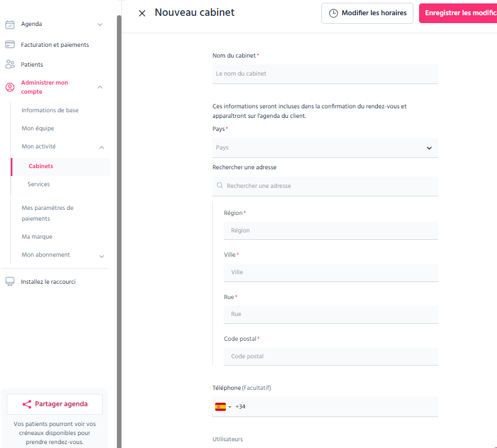Collapse the Mon activité submenu
The image size is (497, 448).
102,147
